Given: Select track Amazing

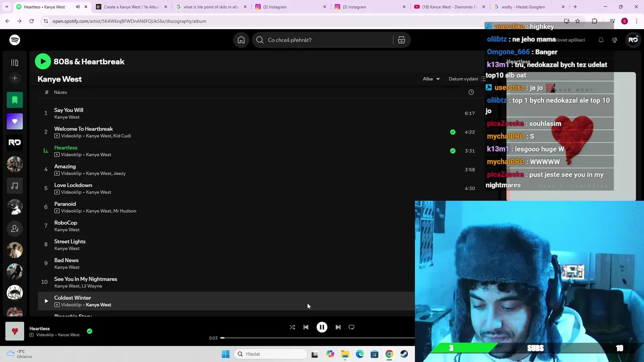Looking at the screenshot, I should 65,166.
